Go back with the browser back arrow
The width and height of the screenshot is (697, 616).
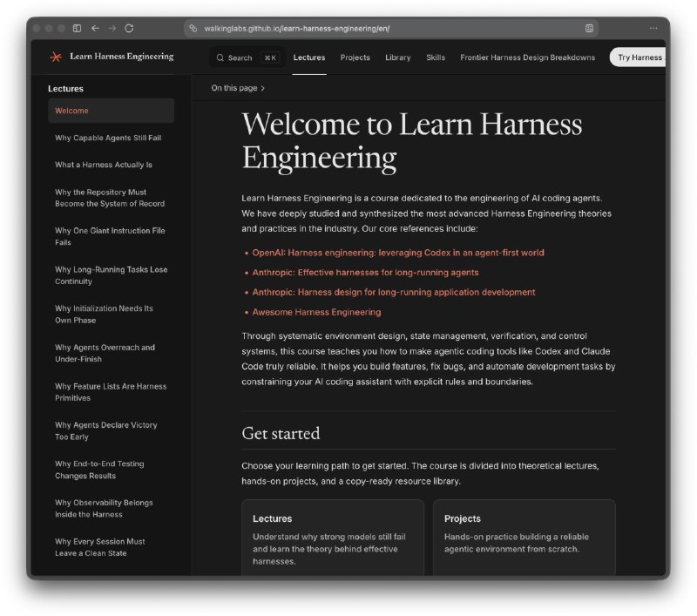click(95, 28)
